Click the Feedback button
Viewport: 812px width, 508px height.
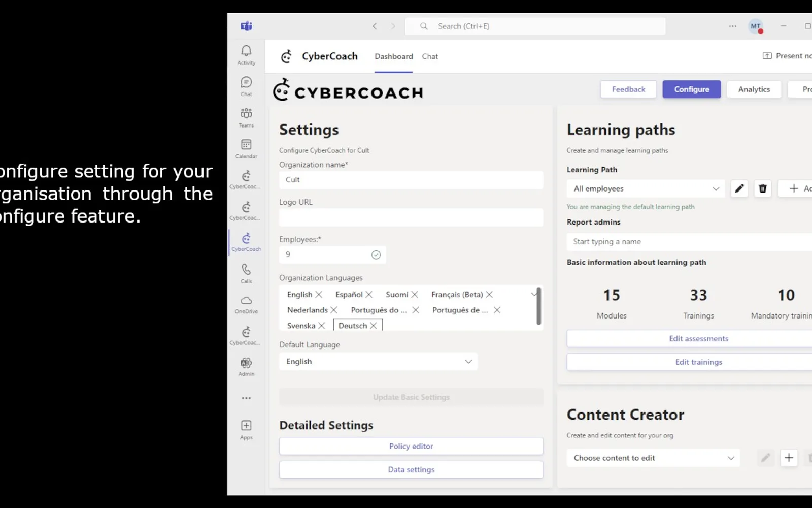[628, 89]
